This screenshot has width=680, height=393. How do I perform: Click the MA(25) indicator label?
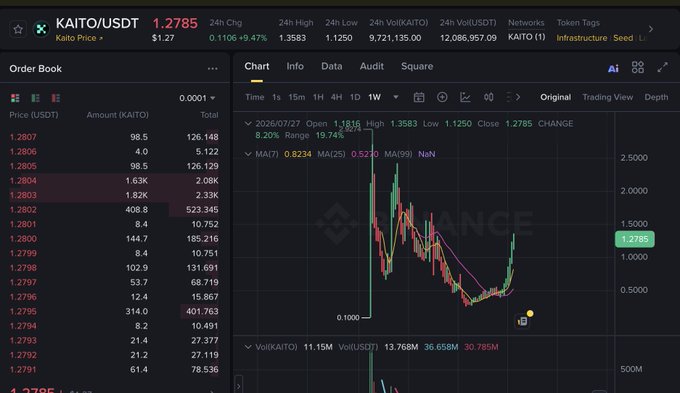[x=331, y=154]
